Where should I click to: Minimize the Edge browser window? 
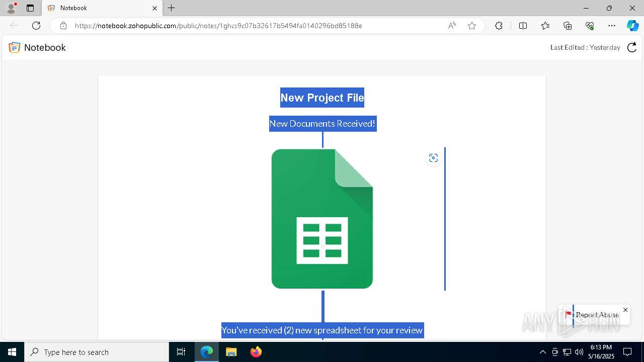pos(586,8)
